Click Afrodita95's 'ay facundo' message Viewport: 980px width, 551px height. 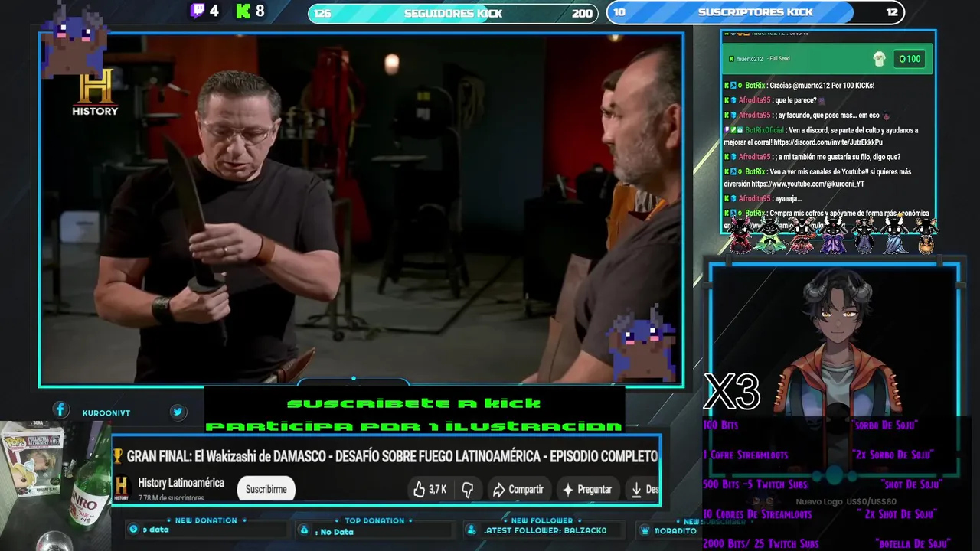(808, 116)
